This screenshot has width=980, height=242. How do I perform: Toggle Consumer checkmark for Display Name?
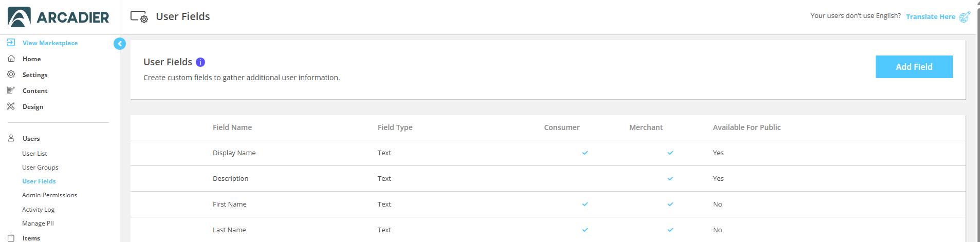point(585,153)
